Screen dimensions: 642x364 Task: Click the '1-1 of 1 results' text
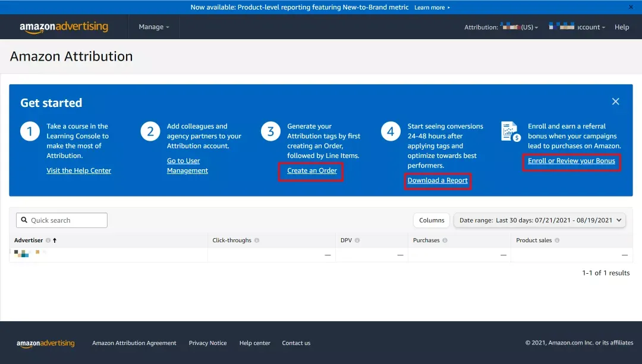pos(606,273)
